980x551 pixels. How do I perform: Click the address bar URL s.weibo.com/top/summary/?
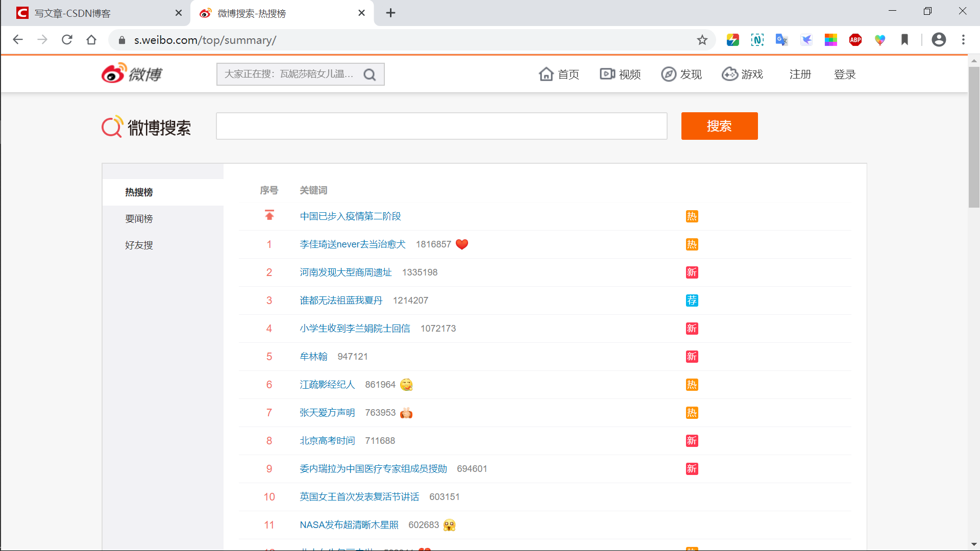tap(205, 40)
